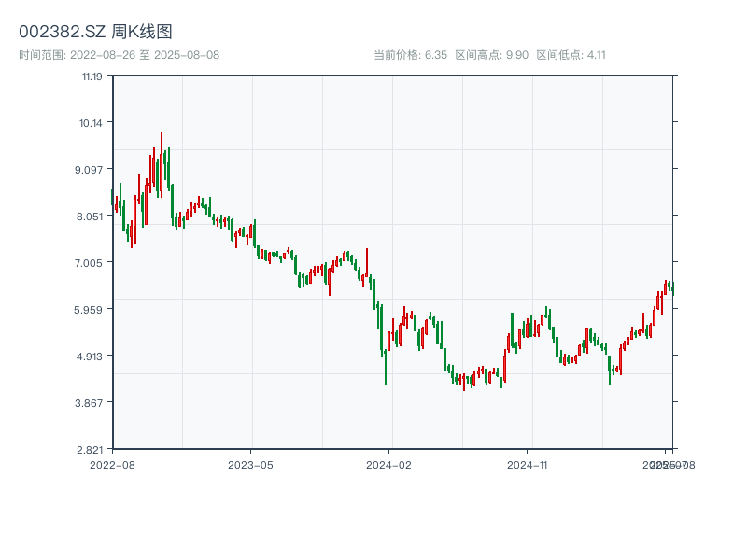Click the 8.051 y-axis price label

(91, 217)
